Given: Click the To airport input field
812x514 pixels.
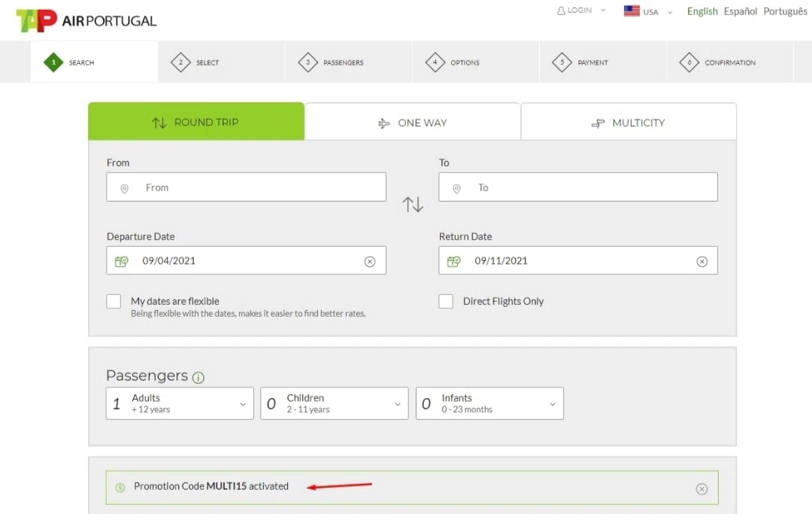Looking at the screenshot, I should (578, 187).
